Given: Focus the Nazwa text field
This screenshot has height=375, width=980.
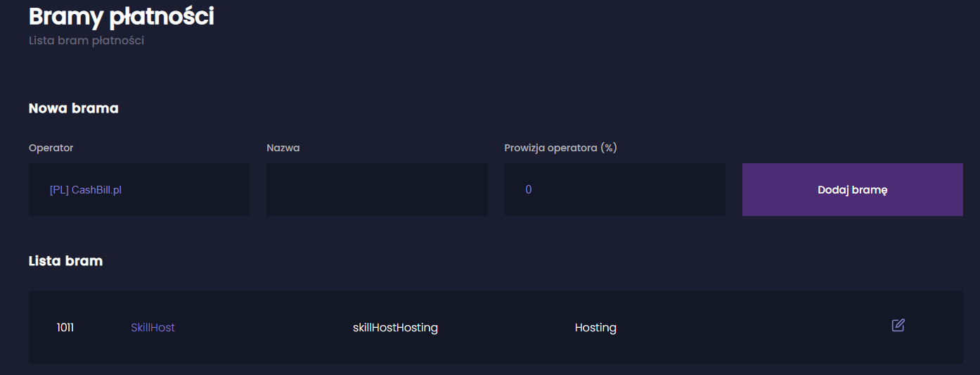Looking at the screenshot, I should point(377,190).
